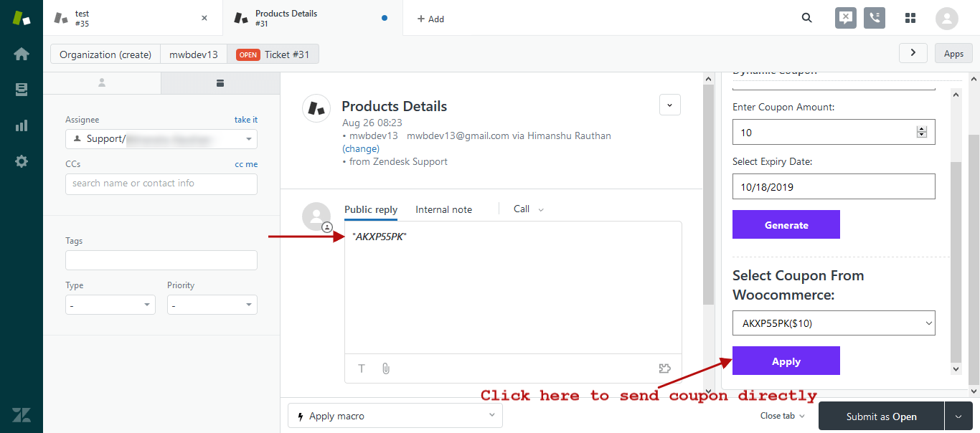Open the Views icon in sidebar
Screen dimensions: 980x433
[x=22, y=90]
